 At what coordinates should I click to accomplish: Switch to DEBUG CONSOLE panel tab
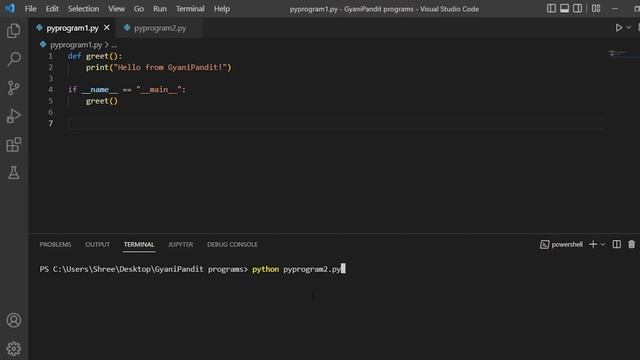pos(232,244)
